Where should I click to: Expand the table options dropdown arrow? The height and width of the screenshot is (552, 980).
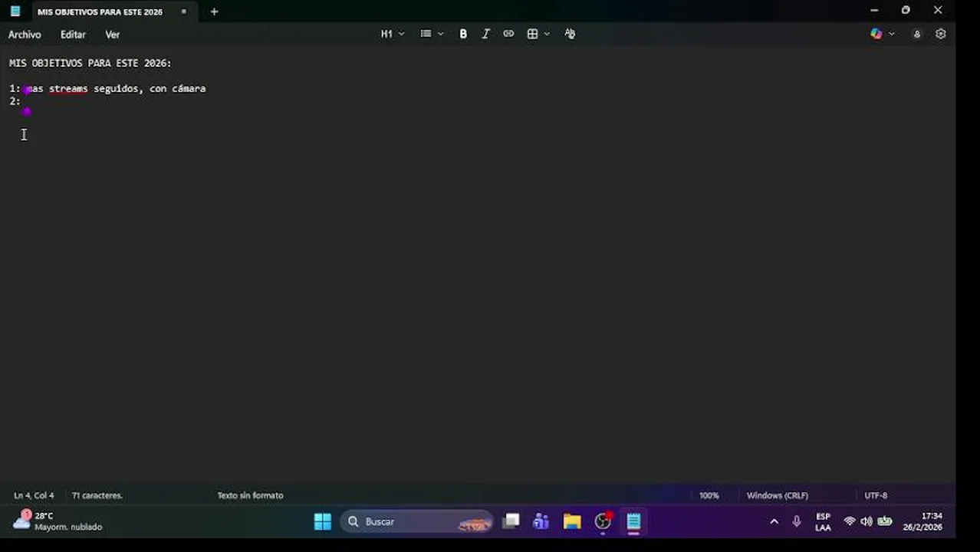(x=547, y=34)
